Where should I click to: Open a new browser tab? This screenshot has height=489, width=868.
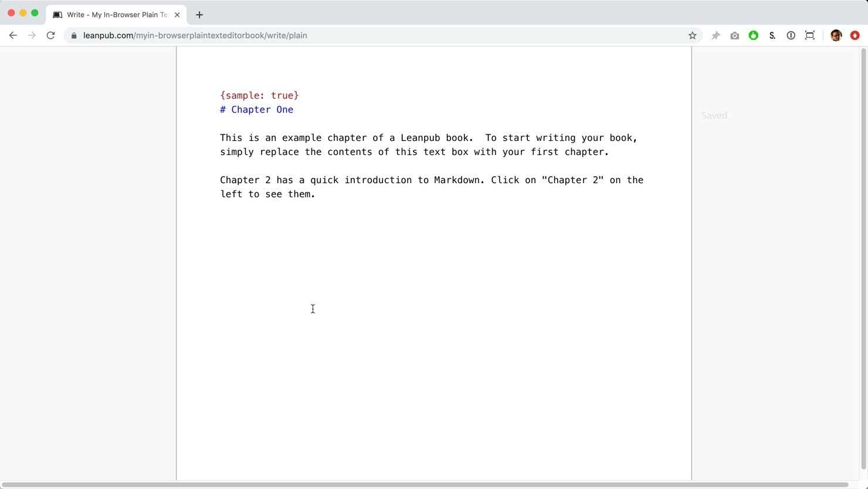[199, 15]
